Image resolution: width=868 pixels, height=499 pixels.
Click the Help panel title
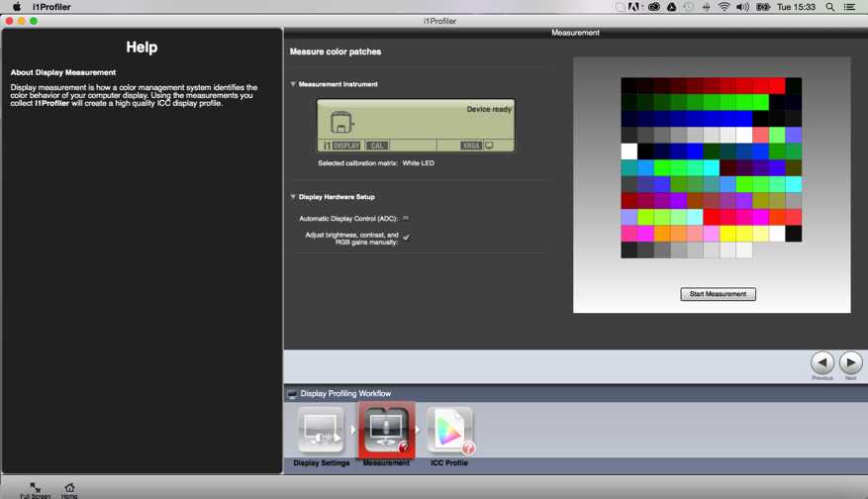point(142,48)
